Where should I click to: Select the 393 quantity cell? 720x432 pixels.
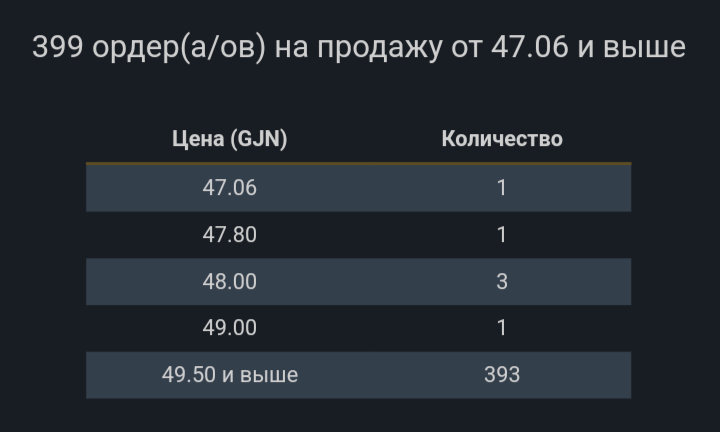click(x=502, y=375)
